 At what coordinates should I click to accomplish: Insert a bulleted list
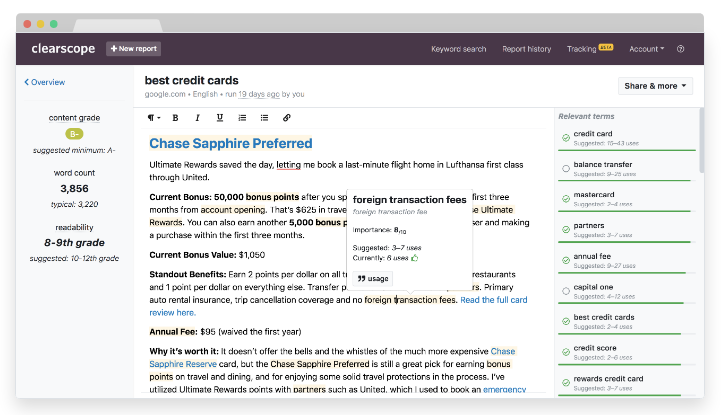[264, 118]
